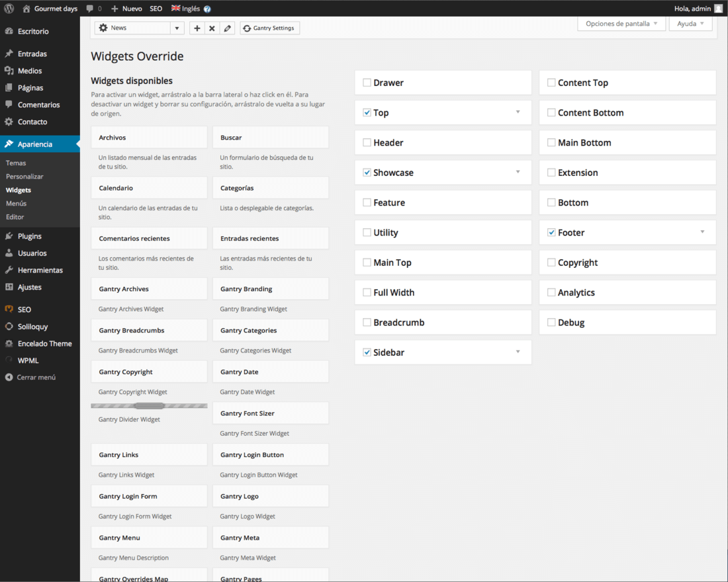Screen dimensions: 728x582
Task: Click the Soliloquy sidebar icon
Action: click(9, 326)
